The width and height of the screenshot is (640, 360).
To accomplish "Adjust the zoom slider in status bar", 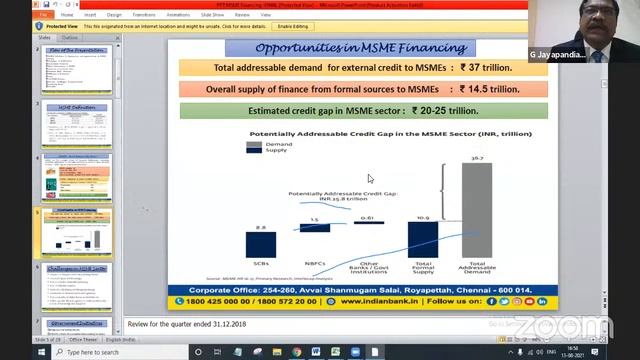I will click(569, 340).
